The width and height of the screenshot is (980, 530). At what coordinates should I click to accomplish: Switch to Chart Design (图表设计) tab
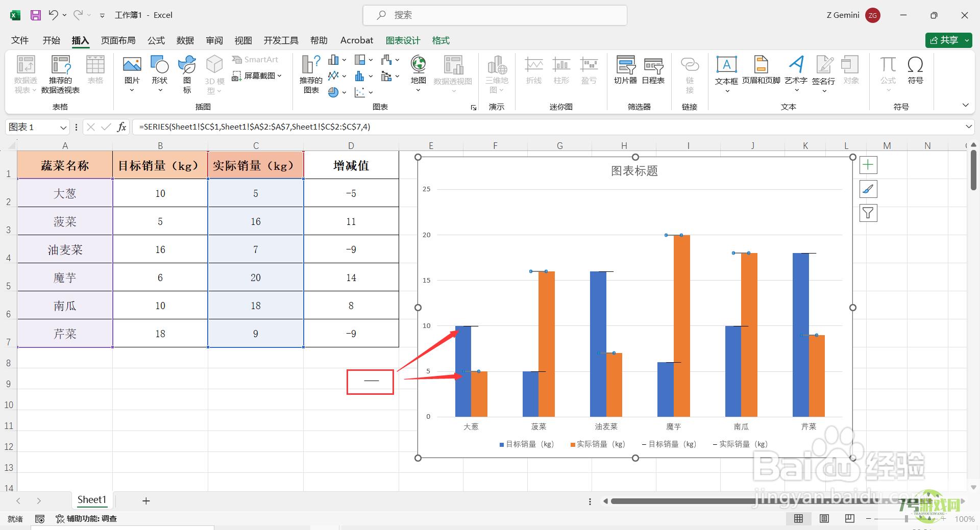pyautogui.click(x=403, y=40)
